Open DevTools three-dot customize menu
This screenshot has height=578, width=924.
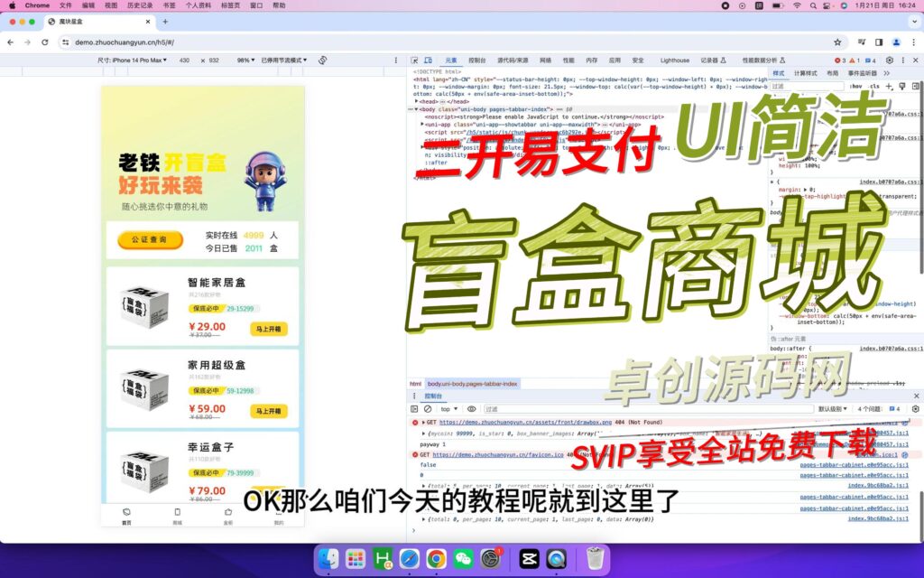(x=902, y=61)
